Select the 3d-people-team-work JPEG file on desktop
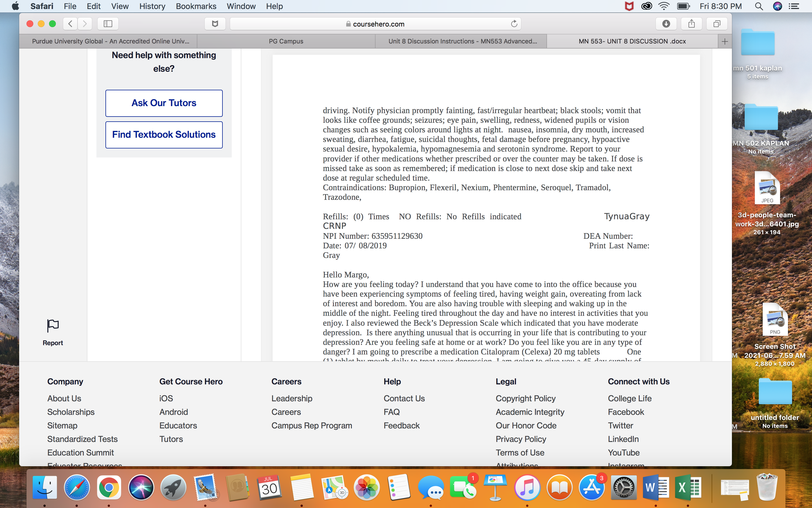The width and height of the screenshot is (812, 508). point(767,203)
